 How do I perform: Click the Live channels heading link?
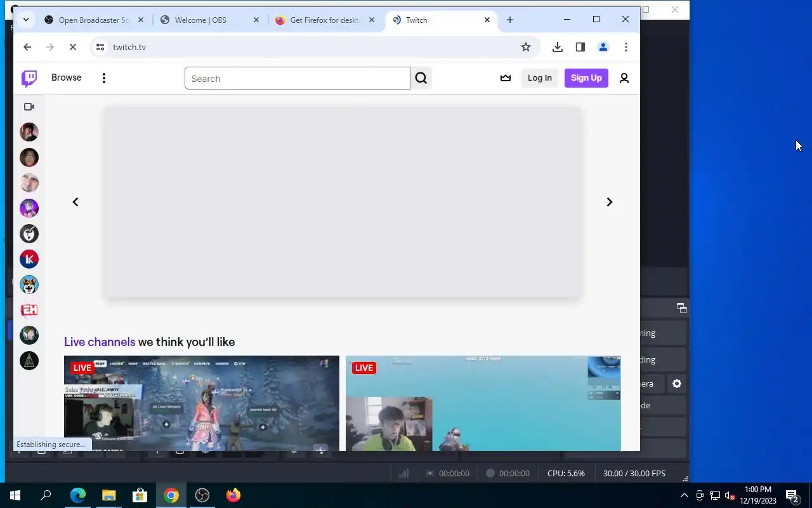100,342
